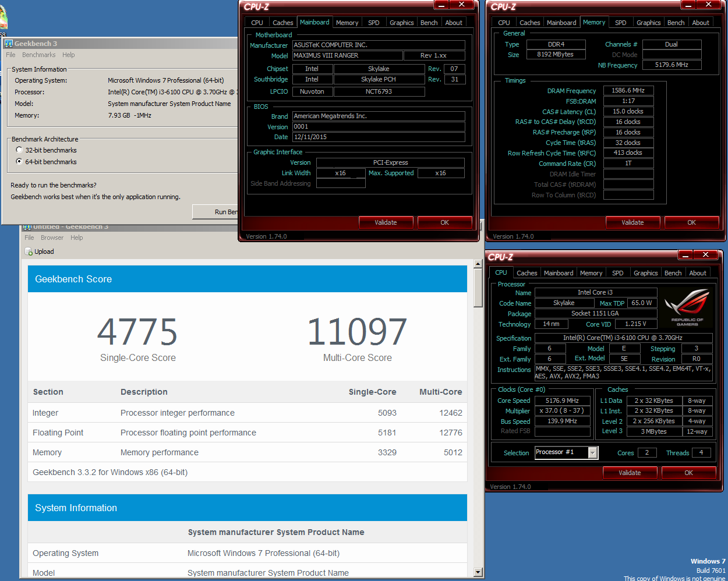Image resolution: width=728 pixels, height=581 pixels.
Task: Switch to About tab in Memory CPU-Z window
Action: pos(701,23)
